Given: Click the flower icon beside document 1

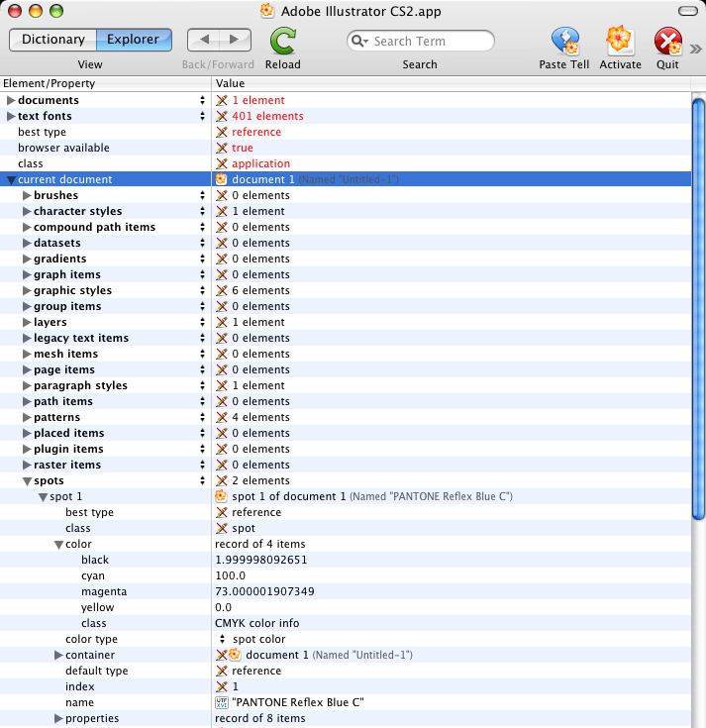Looking at the screenshot, I should coord(221,179).
